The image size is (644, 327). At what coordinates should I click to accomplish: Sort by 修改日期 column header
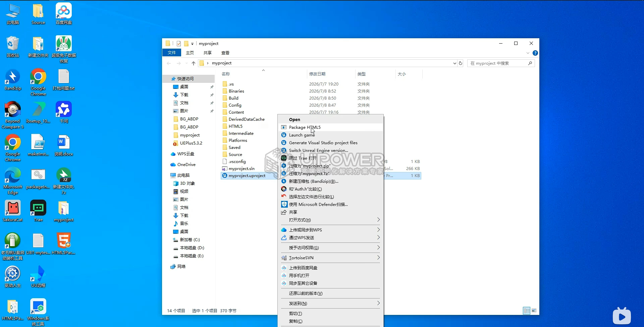[331, 74]
